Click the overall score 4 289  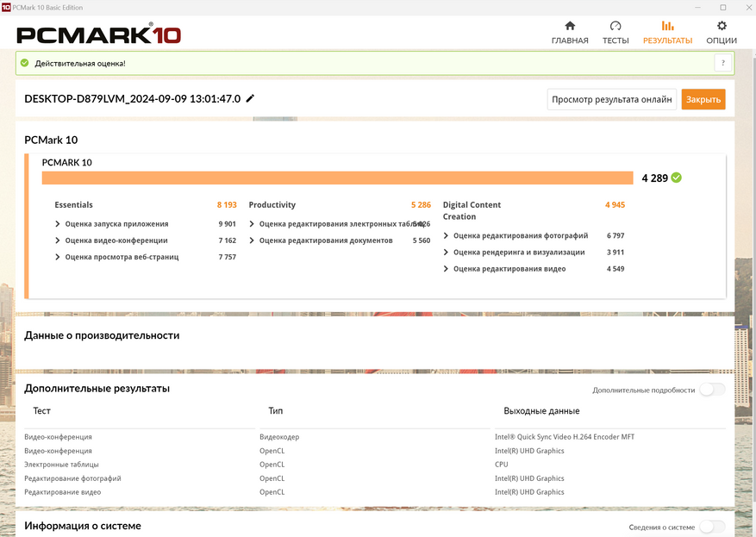(655, 178)
